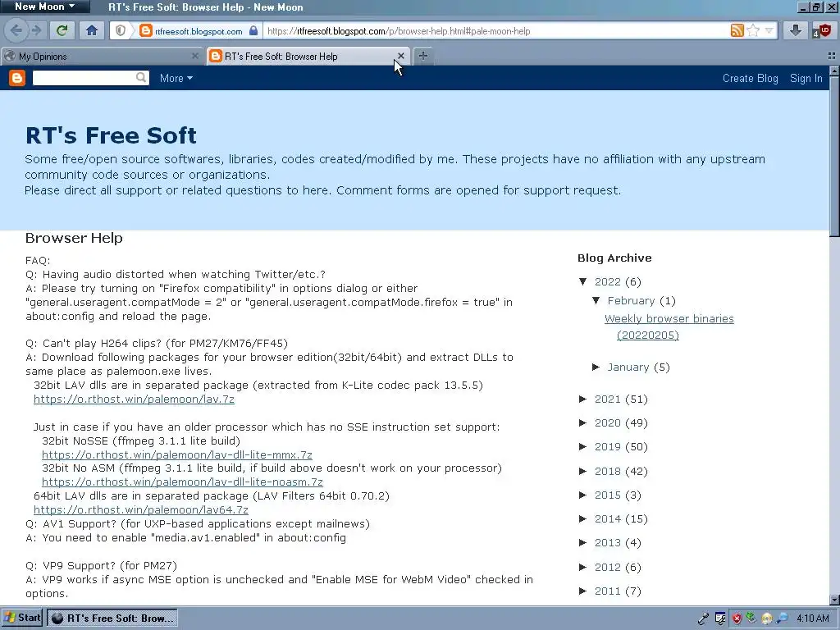Open the URL history dropdown arrow

pos(769,30)
